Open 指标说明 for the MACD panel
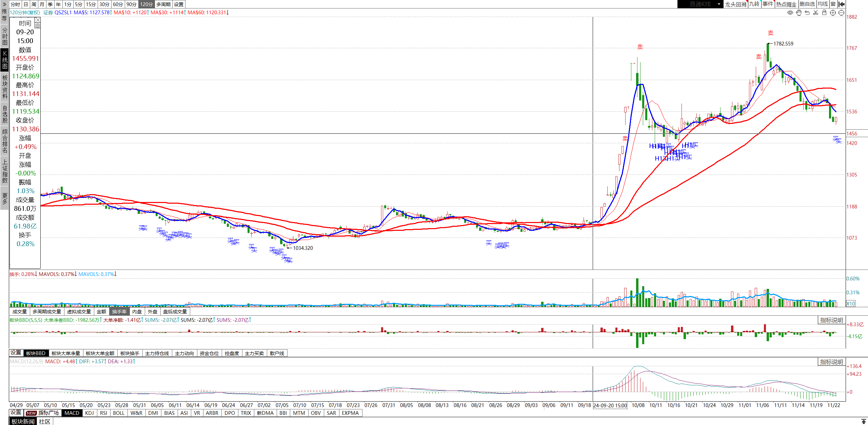 pos(831,362)
